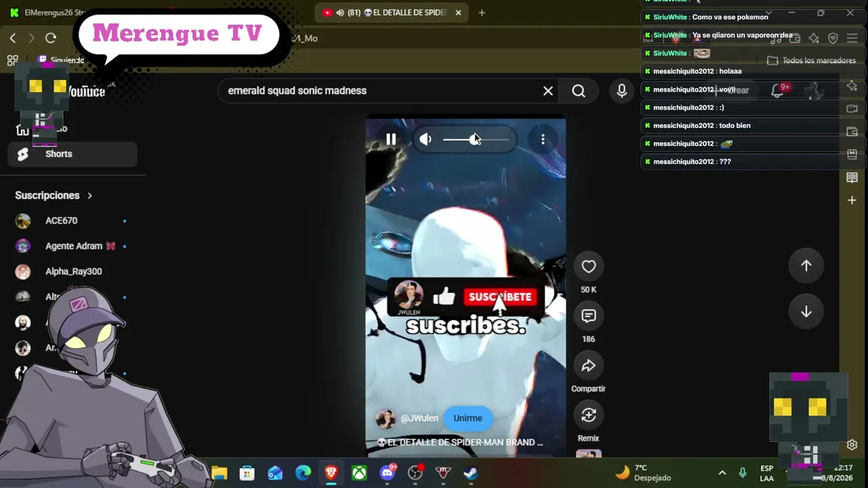Go back with the browser back arrow
The width and height of the screenshot is (868, 488).
click(12, 38)
